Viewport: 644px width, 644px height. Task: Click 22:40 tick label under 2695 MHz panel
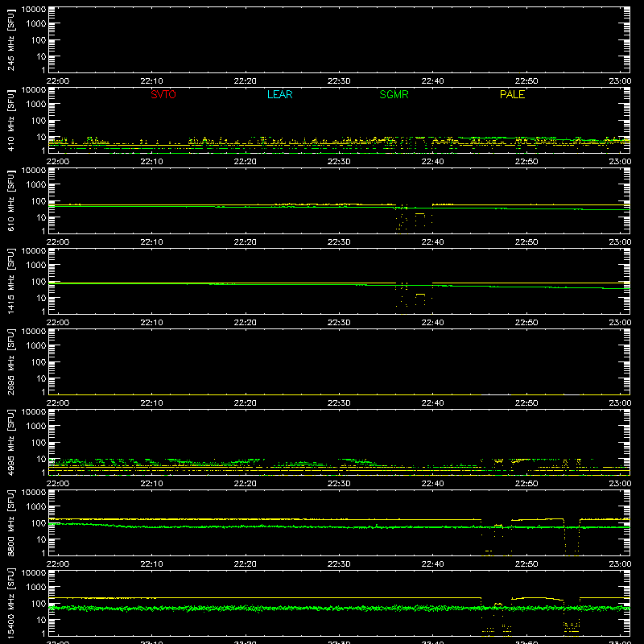coord(432,403)
